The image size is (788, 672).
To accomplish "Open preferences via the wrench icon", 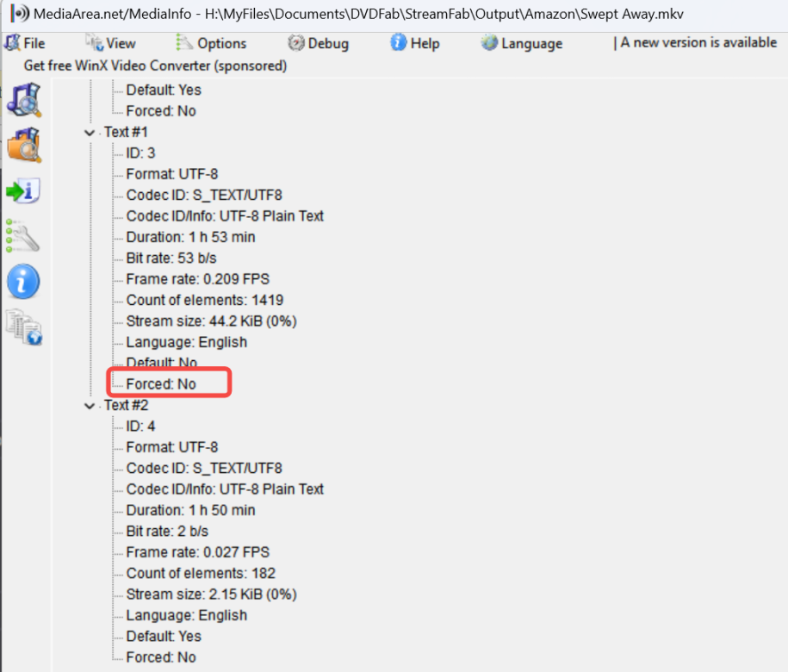I will tap(22, 236).
